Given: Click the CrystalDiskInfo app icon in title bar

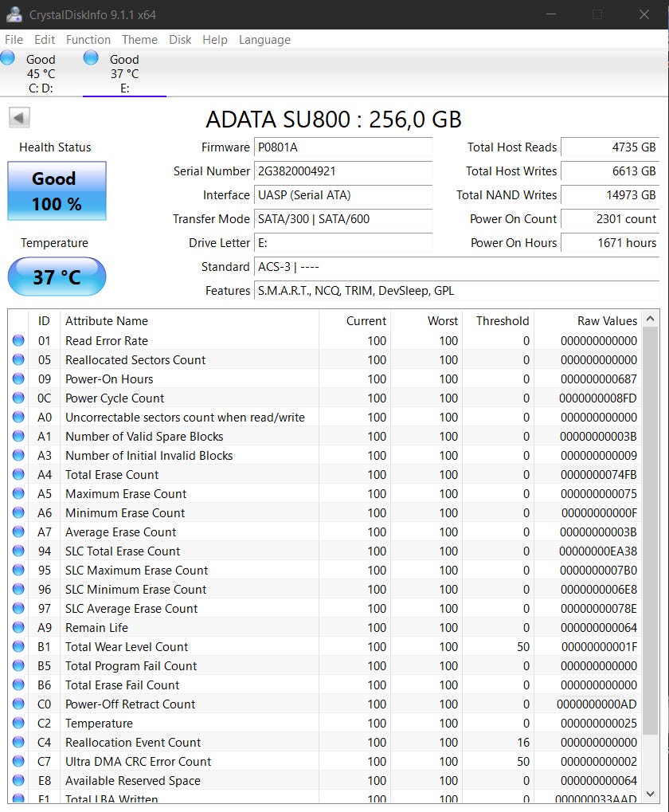Looking at the screenshot, I should pos(13,14).
